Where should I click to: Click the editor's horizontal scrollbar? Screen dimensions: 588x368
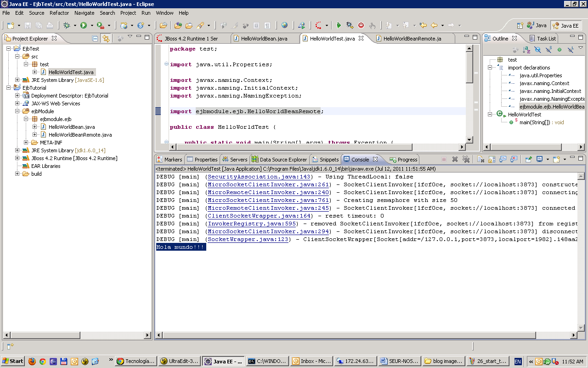point(276,147)
